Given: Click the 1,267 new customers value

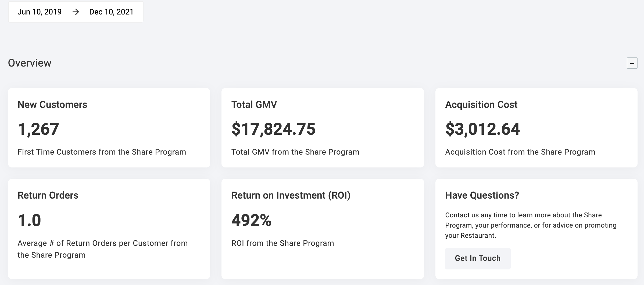Looking at the screenshot, I should point(38,129).
